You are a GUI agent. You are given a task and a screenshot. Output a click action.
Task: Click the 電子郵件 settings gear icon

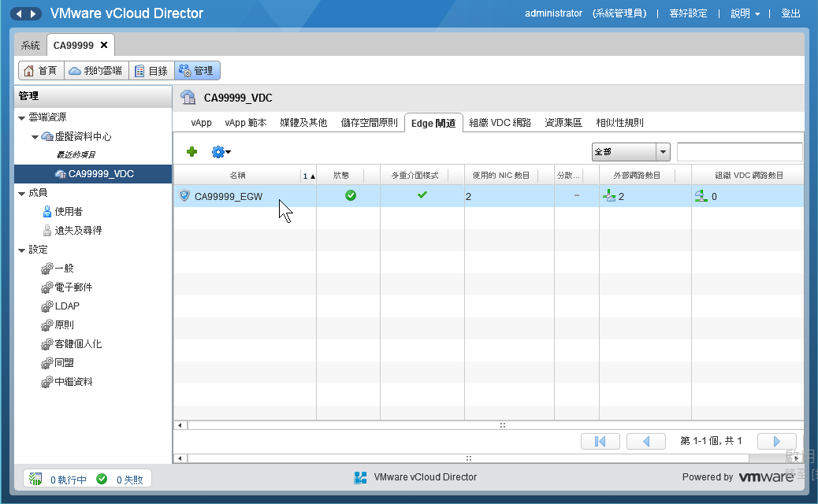tap(47, 287)
